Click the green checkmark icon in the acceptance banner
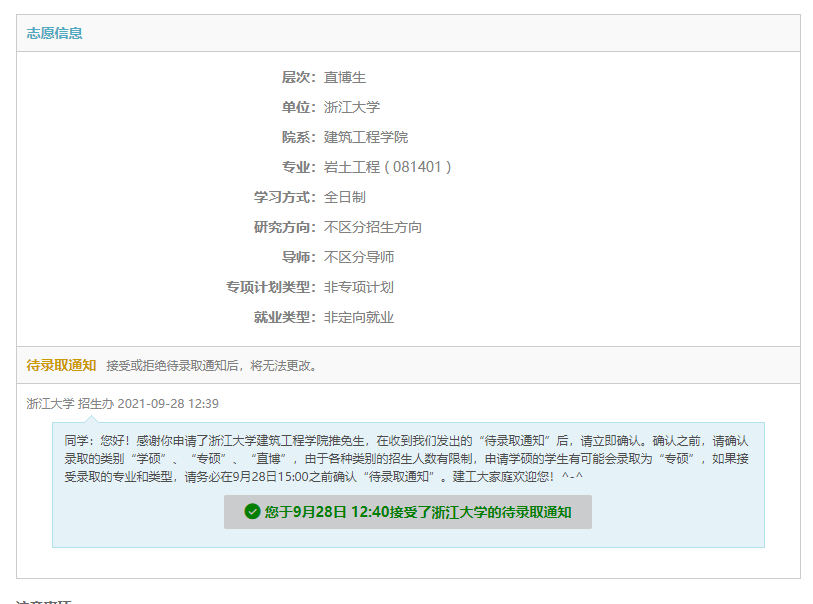 pos(252,512)
